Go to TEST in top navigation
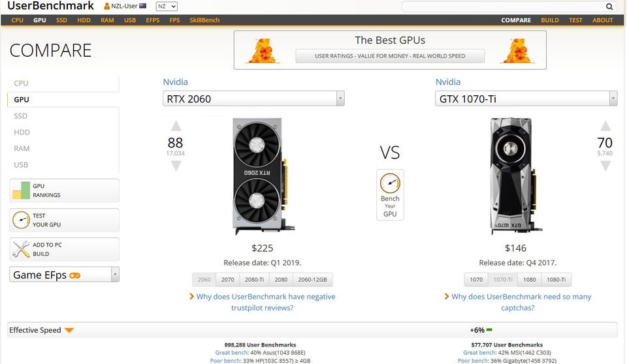 (x=575, y=20)
